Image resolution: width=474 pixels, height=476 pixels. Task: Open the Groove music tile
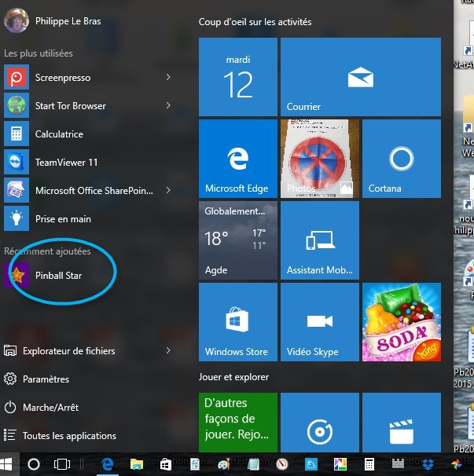(320, 423)
